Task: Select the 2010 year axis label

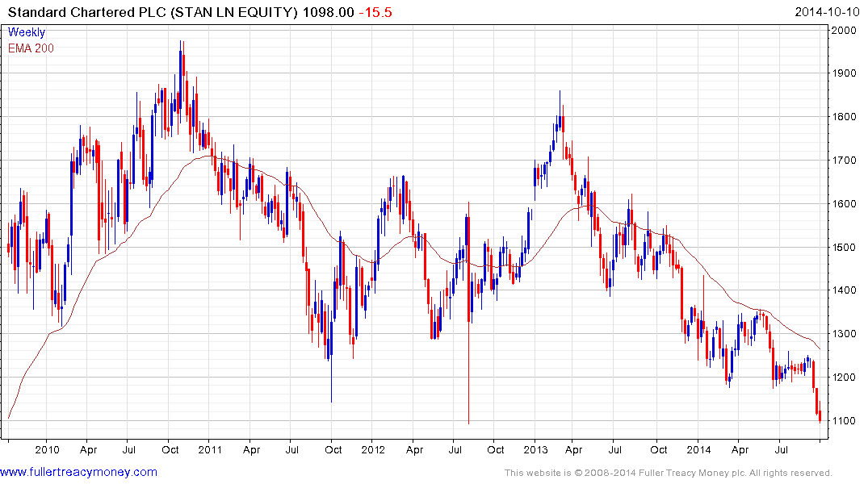Action: pos(47,449)
